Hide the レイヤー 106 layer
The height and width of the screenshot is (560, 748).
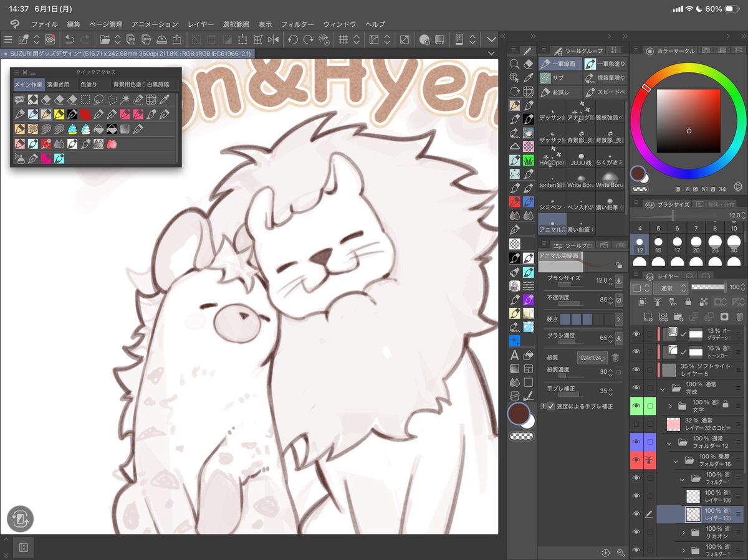(636, 496)
